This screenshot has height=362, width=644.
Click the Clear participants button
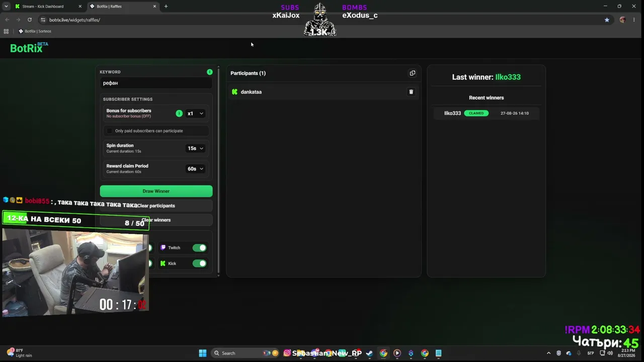[156, 206]
